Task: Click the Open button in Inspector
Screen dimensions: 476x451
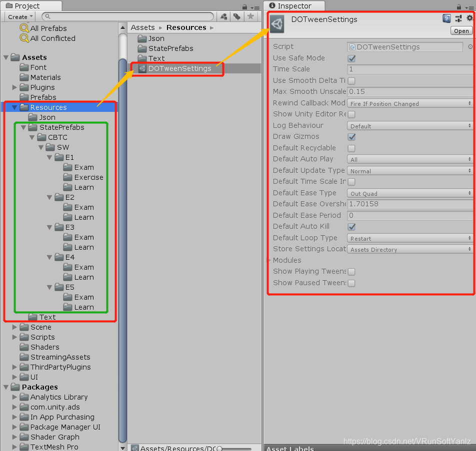Action: pos(461,31)
